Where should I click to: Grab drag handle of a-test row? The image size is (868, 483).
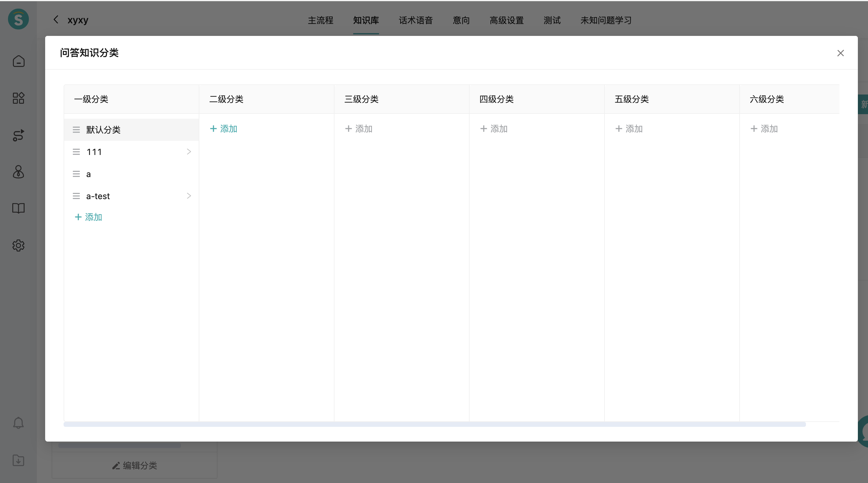pos(76,196)
